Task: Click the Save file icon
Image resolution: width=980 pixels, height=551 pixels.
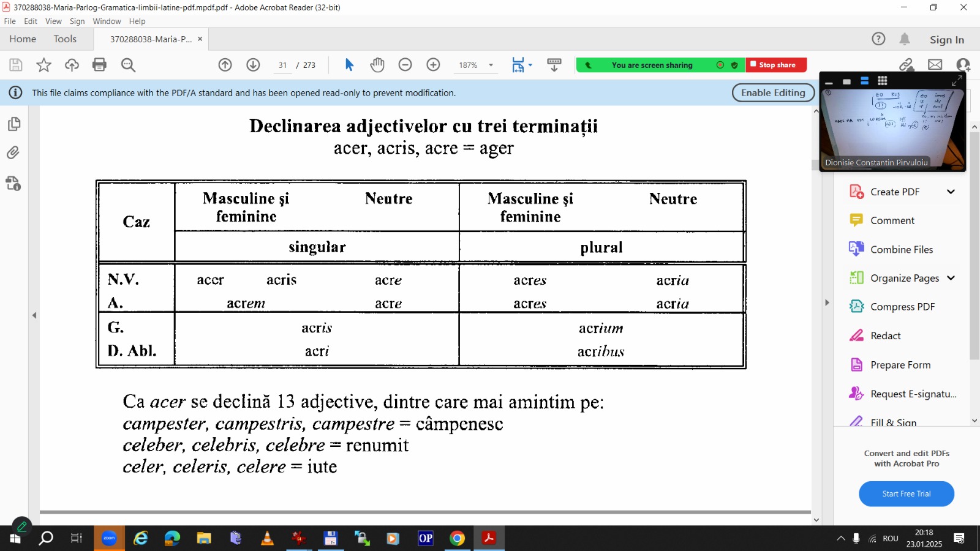Action: [16, 65]
